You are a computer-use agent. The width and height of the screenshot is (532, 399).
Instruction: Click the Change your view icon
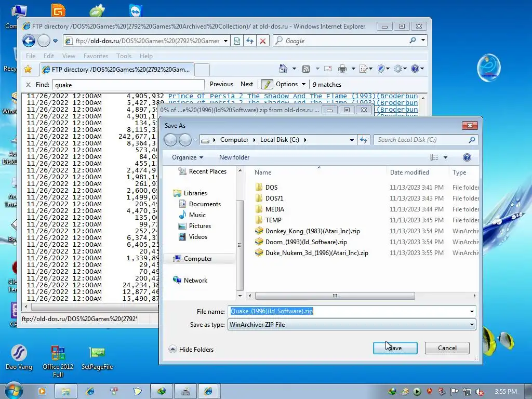(434, 157)
